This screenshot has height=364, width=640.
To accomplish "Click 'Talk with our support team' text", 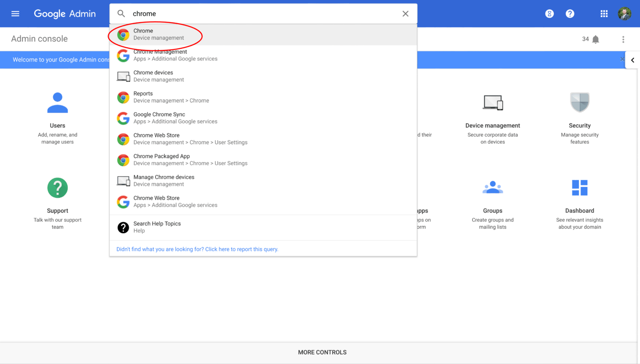I will click(58, 224).
